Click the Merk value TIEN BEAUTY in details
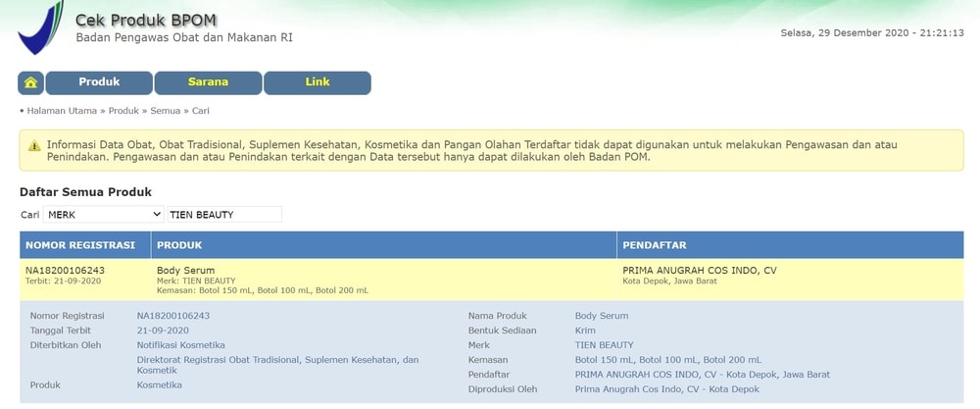Screen dimensions: 980x409 pos(605,345)
